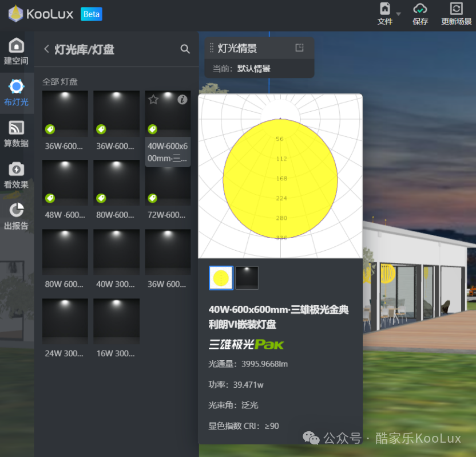Viewport: 476px width, 457px height.
Task: Select the 布灯光 sidebar tab
Action: [16, 93]
